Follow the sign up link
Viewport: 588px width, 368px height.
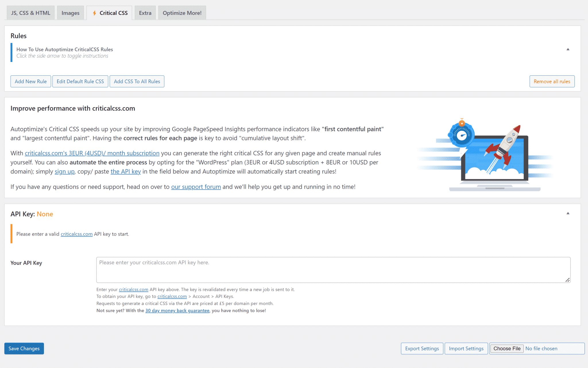point(64,171)
